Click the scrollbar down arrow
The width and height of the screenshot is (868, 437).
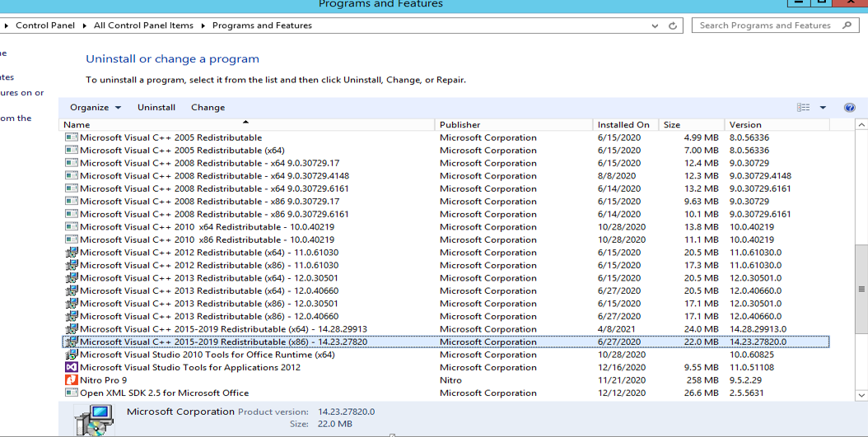click(861, 395)
